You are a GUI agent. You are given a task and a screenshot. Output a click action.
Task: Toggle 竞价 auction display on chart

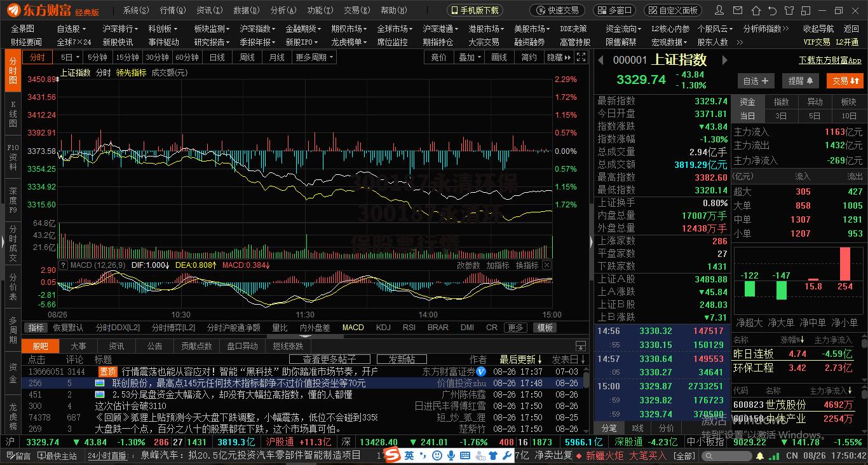[x=438, y=57]
